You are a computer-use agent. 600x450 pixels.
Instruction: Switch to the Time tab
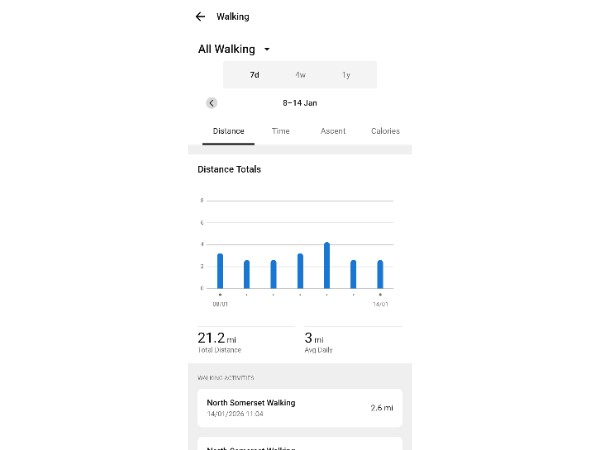(281, 131)
